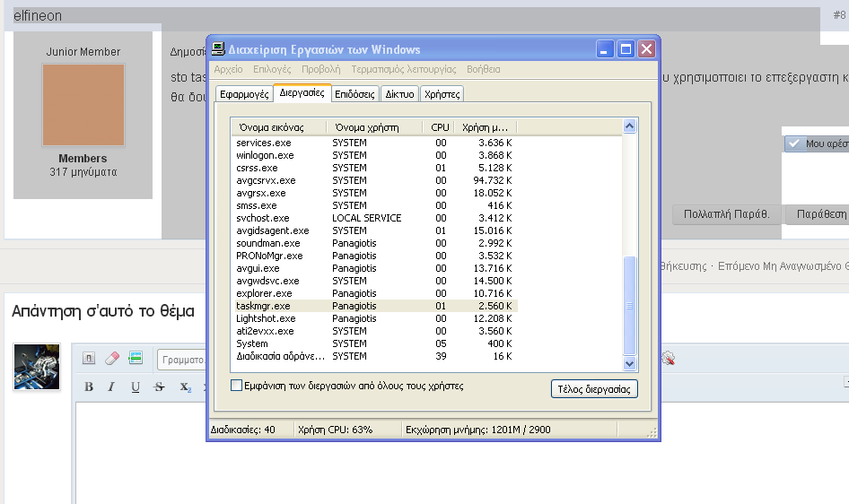Image resolution: width=849 pixels, height=504 pixels.
Task: Select the smss.exe process row
Action: (x=374, y=205)
